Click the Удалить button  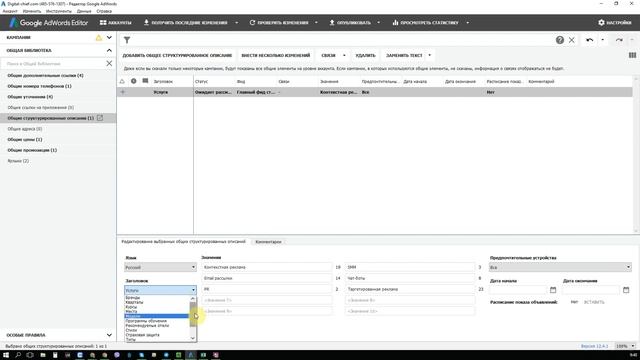tap(365, 55)
